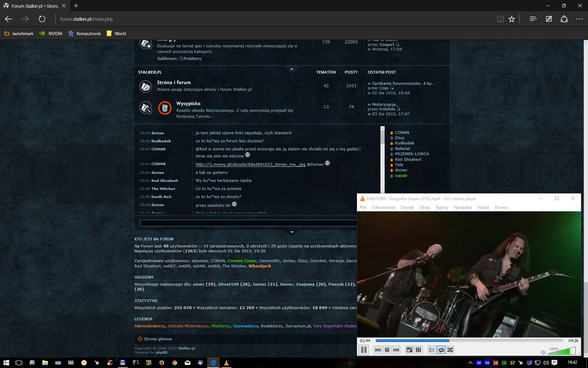Viewport: 588px width, 368px height.
Task: Open the Napisy menu in VLC
Action: [442, 207]
